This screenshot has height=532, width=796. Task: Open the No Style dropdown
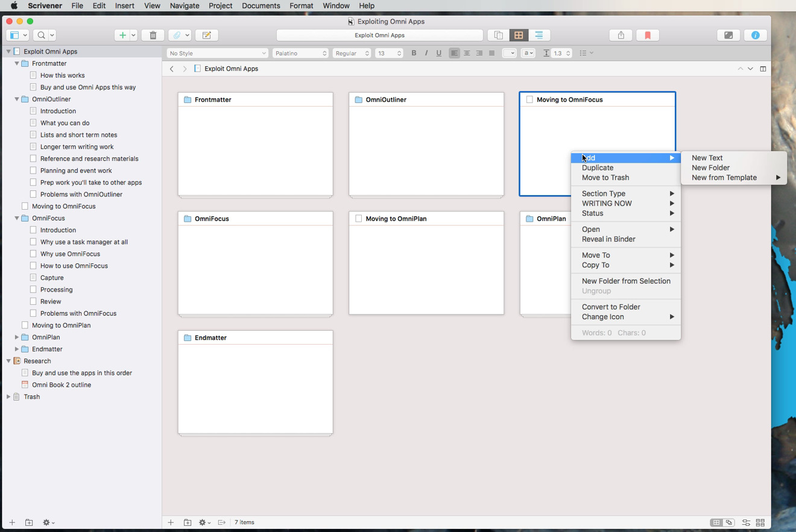217,53
